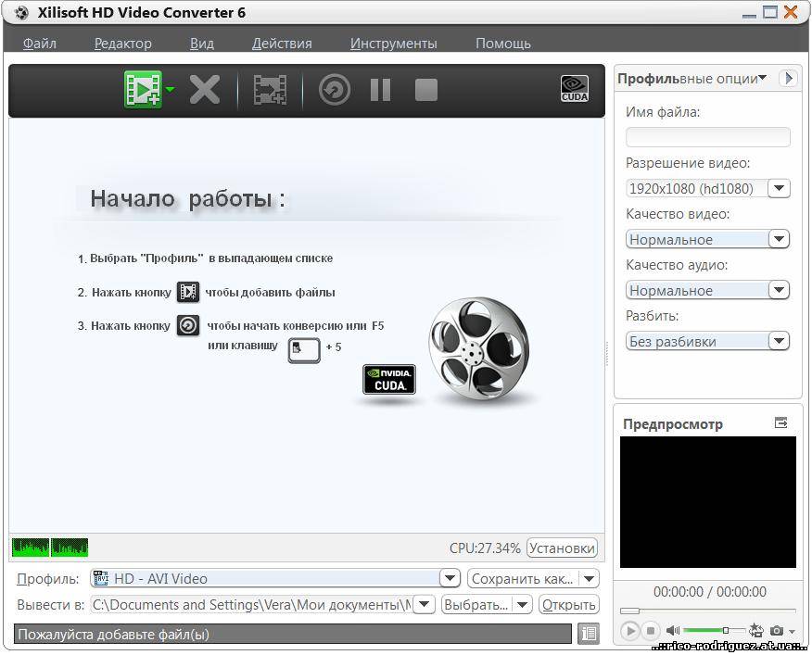Click the Вывести в output path field
812x655 pixels.
pyautogui.click(x=252, y=604)
